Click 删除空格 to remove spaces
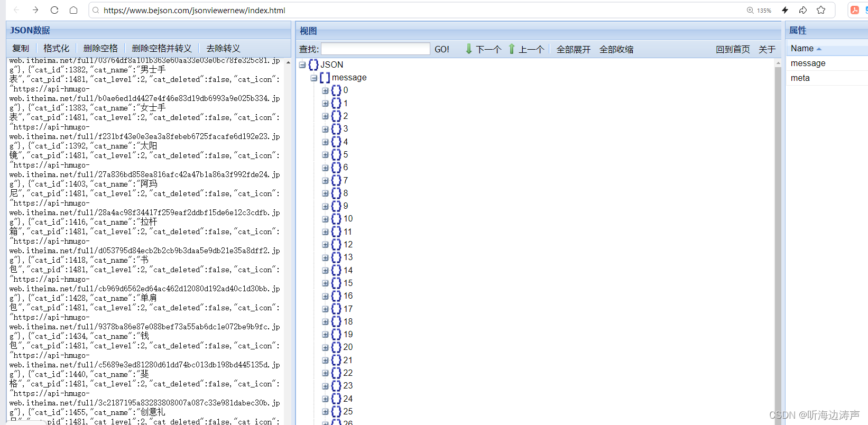This screenshot has height=425, width=868. pos(100,48)
